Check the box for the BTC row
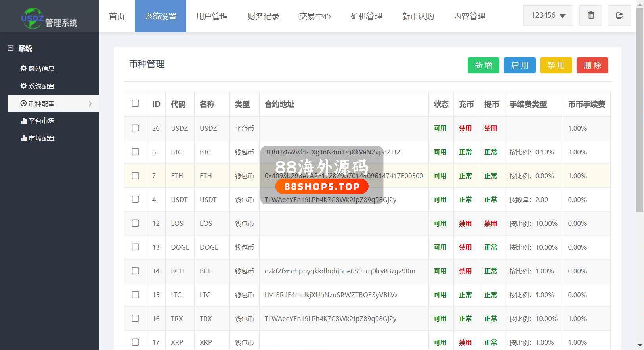644x350 pixels. click(136, 152)
